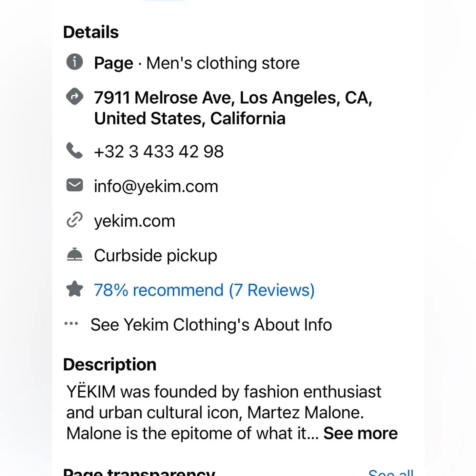This screenshot has width=476, height=476.
Task: Click the email envelope icon
Action: coord(74,186)
